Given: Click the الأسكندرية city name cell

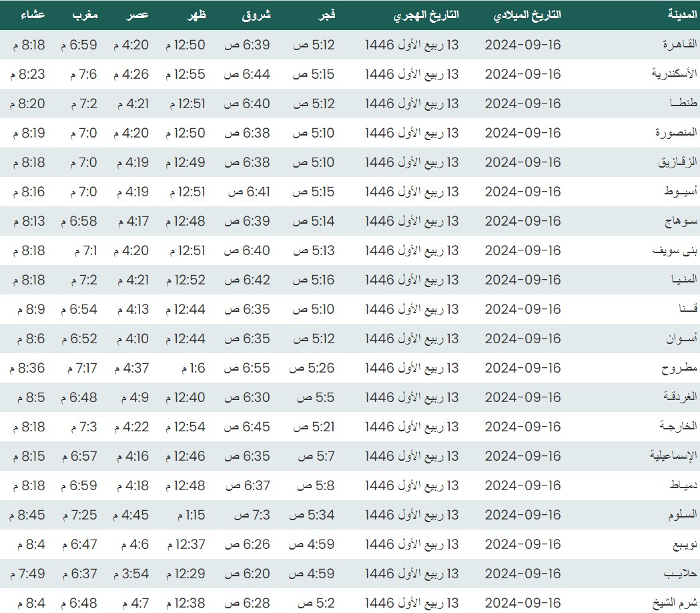Looking at the screenshot, I should pyautogui.click(x=674, y=74).
